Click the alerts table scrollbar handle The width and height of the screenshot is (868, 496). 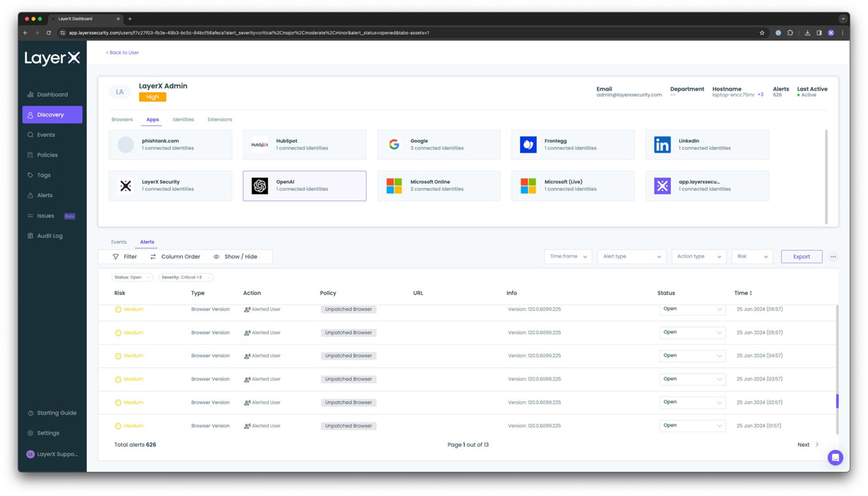[837, 401]
